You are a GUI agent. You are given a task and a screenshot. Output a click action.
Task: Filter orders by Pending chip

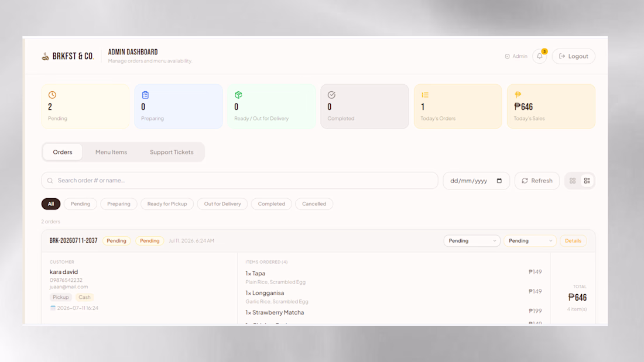81,204
